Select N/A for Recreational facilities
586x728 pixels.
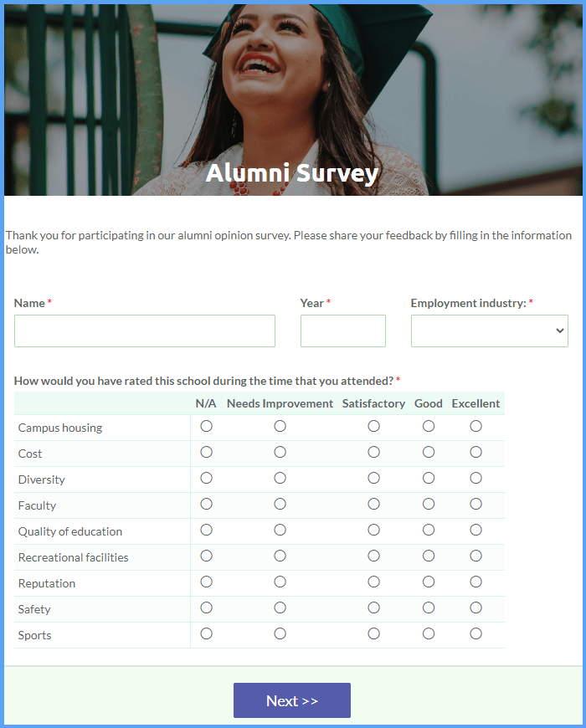[206, 556]
